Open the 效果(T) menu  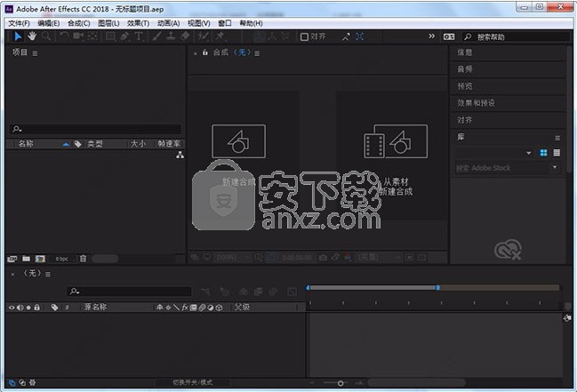click(139, 24)
